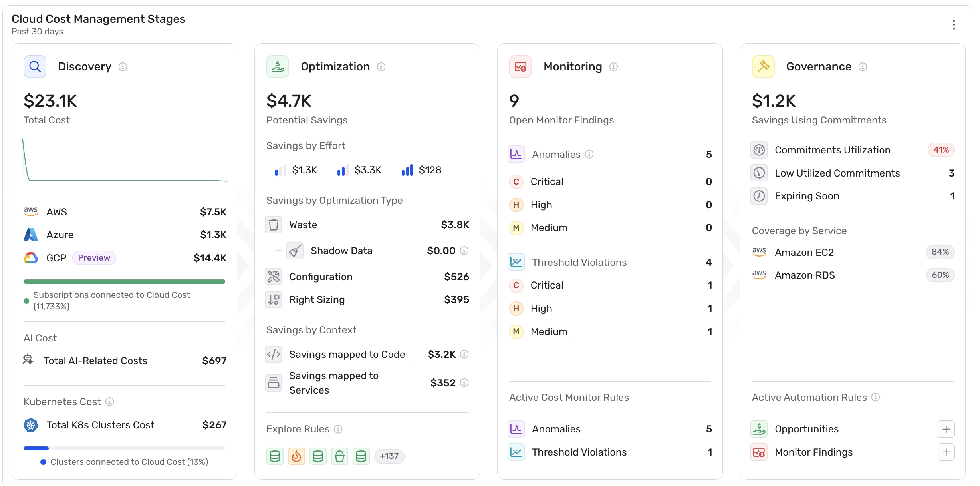The height and width of the screenshot is (486, 980).
Task: Open the $3.3K medium-effort savings
Action: click(359, 170)
